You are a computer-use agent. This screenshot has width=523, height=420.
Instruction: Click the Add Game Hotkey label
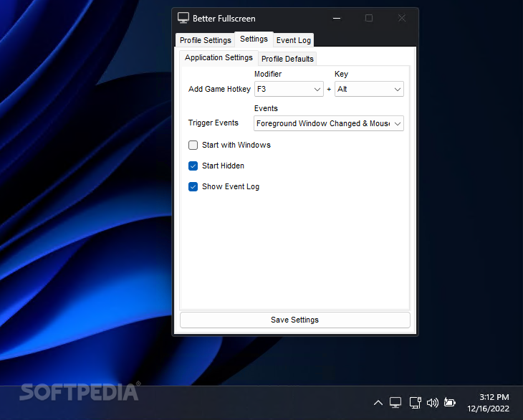tap(219, 89)
